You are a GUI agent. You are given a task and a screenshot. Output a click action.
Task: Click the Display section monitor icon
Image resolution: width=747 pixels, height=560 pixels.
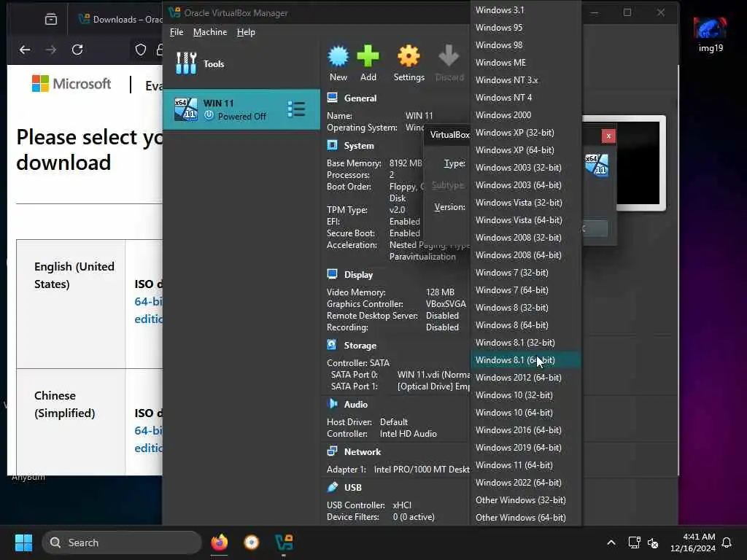[332, 274]
